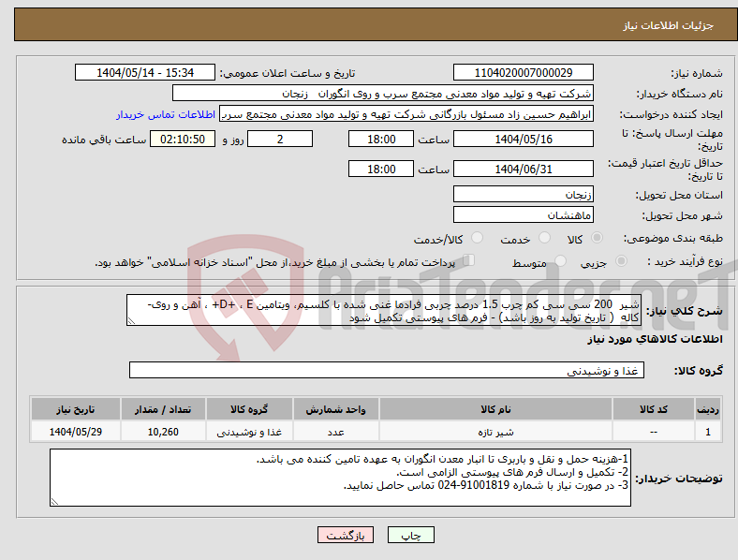The width and height of the screenshot is (738, 560).
Task: Click the طبقه بندی موضوعی label
Action: [673, 239]
